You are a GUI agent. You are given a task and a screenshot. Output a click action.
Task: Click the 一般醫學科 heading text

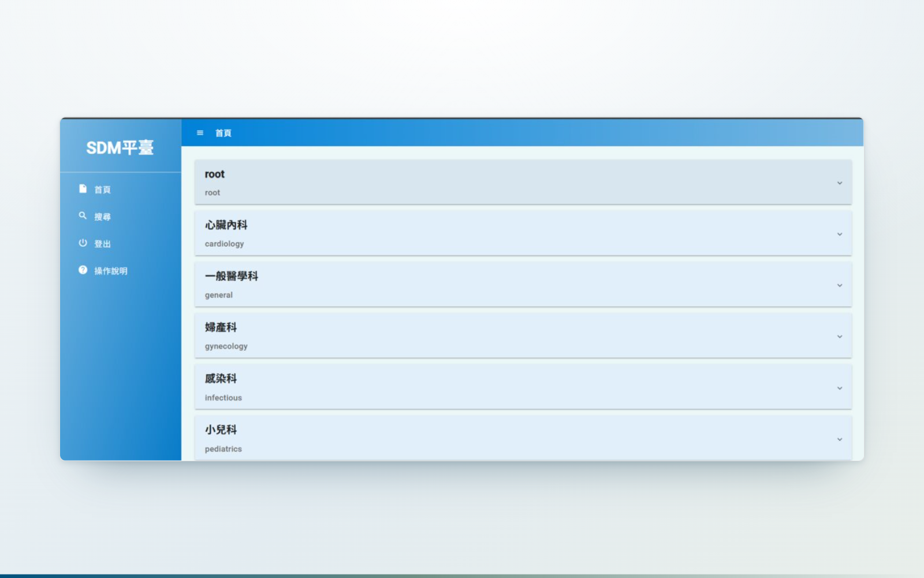click(x=232, y=276)
